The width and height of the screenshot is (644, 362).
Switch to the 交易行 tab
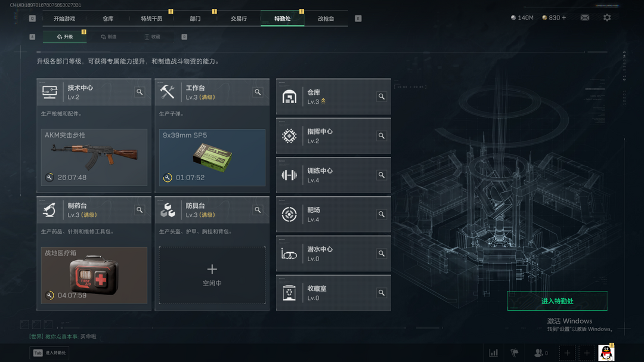pyautogui.click(x=239, y=18)
